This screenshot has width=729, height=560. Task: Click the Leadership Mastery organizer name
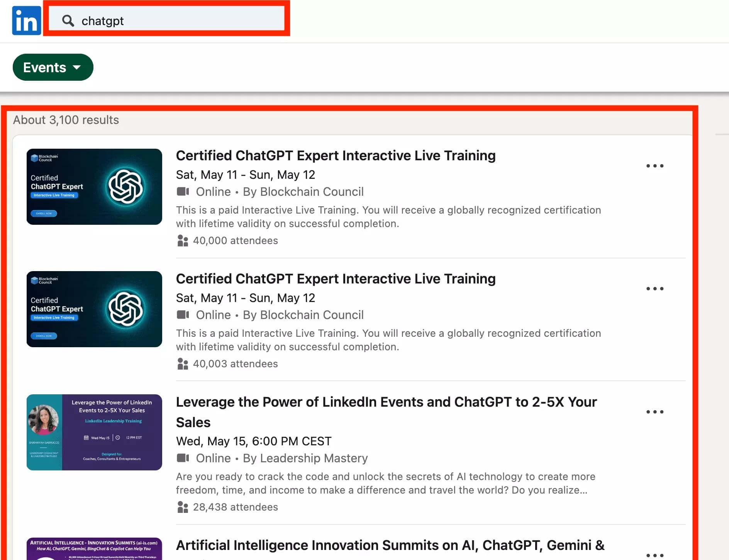(313, 458)
